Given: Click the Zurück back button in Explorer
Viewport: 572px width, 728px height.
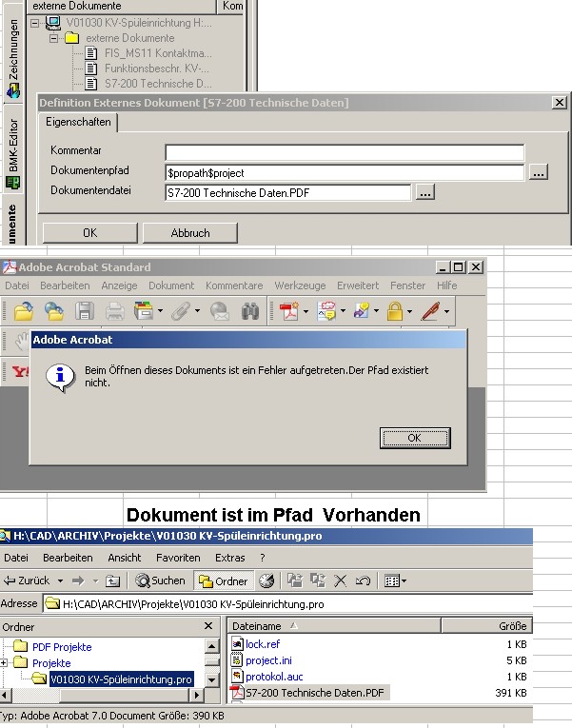Looking at the screenshot, I should click(27, 580).
